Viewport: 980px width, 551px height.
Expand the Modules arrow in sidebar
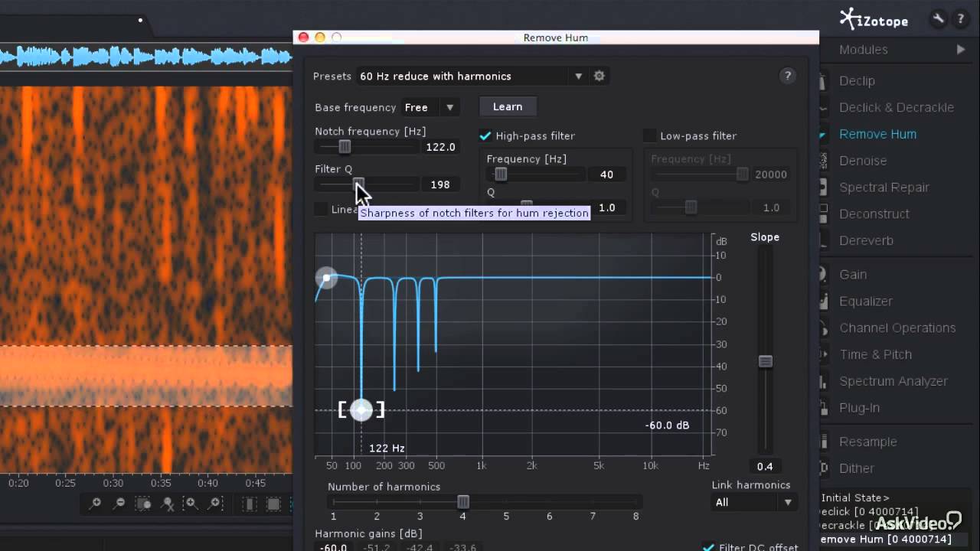961,50
